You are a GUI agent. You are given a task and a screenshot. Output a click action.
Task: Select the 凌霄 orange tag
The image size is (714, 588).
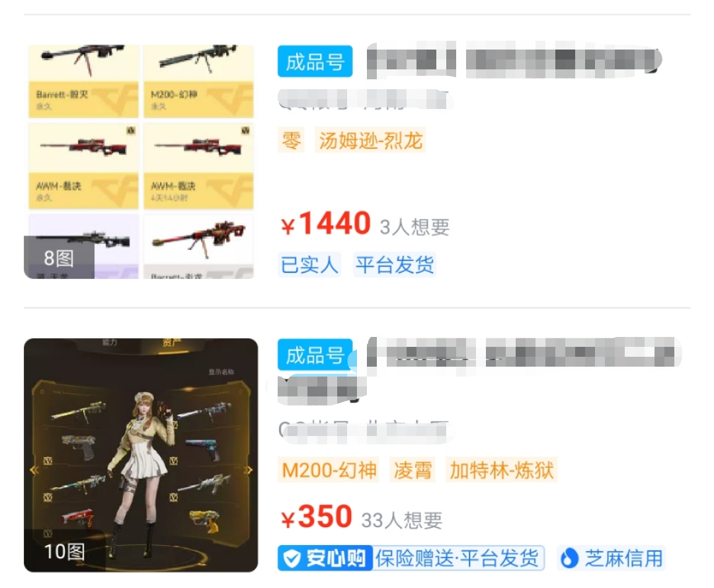click(413, 470)
